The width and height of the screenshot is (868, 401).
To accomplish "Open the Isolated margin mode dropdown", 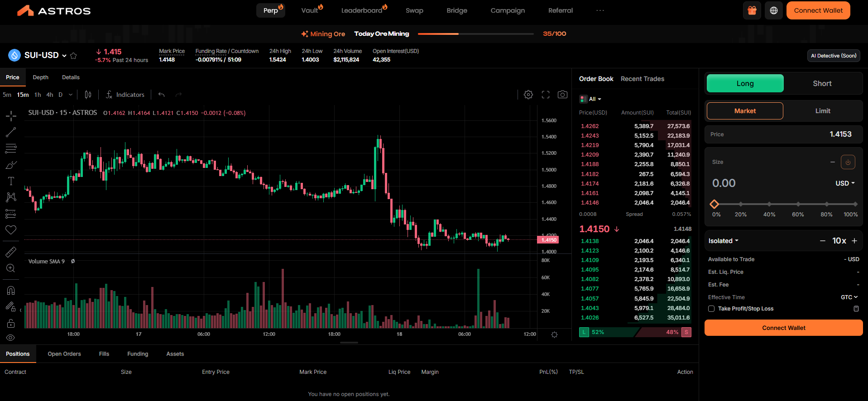I will click(723, 241).
